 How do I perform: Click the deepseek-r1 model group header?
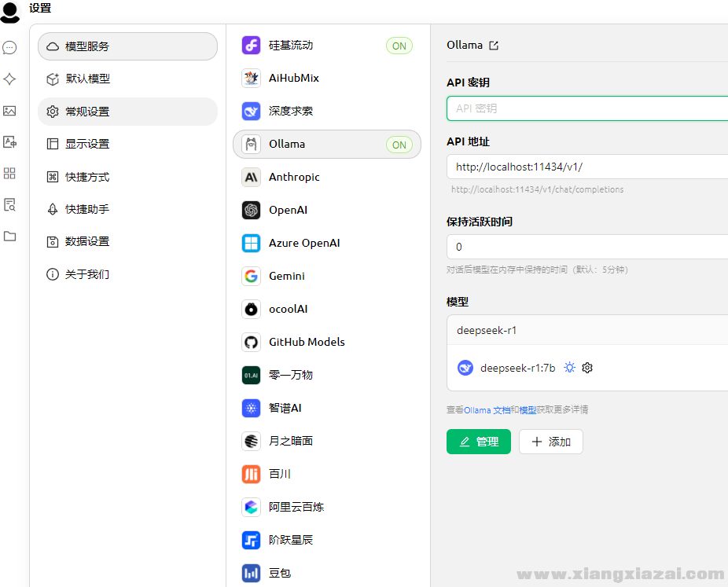587,330
